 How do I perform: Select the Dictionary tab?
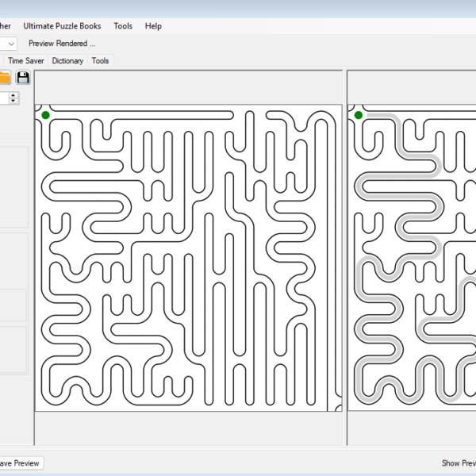[67, 60]
